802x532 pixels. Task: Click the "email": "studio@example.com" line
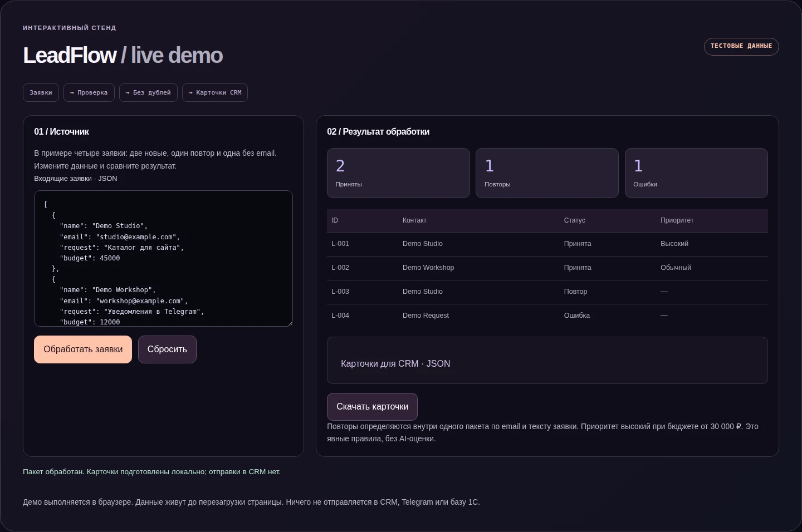[x=120, y=237]
